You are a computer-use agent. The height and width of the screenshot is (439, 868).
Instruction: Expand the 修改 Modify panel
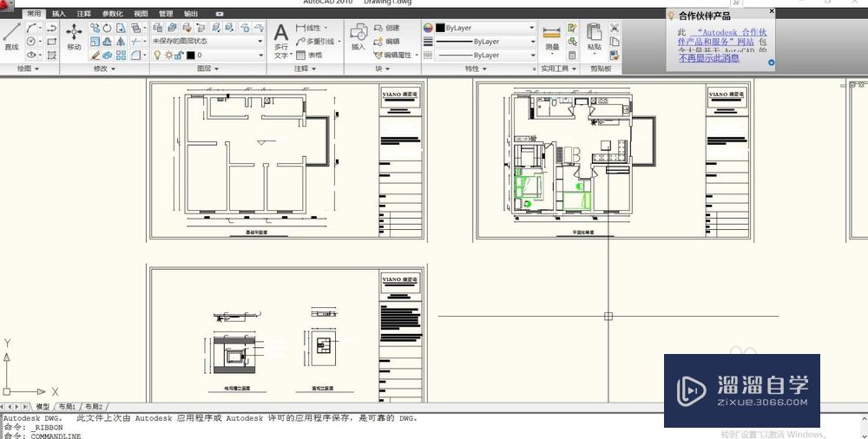[x=104, y=69]
